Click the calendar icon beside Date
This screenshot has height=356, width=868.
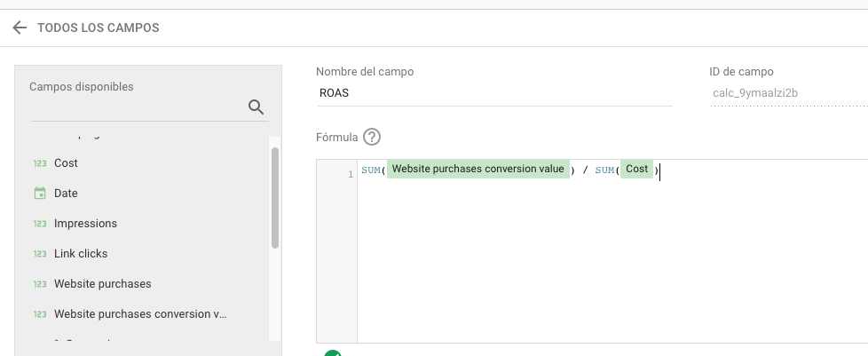tap(40, 194)
